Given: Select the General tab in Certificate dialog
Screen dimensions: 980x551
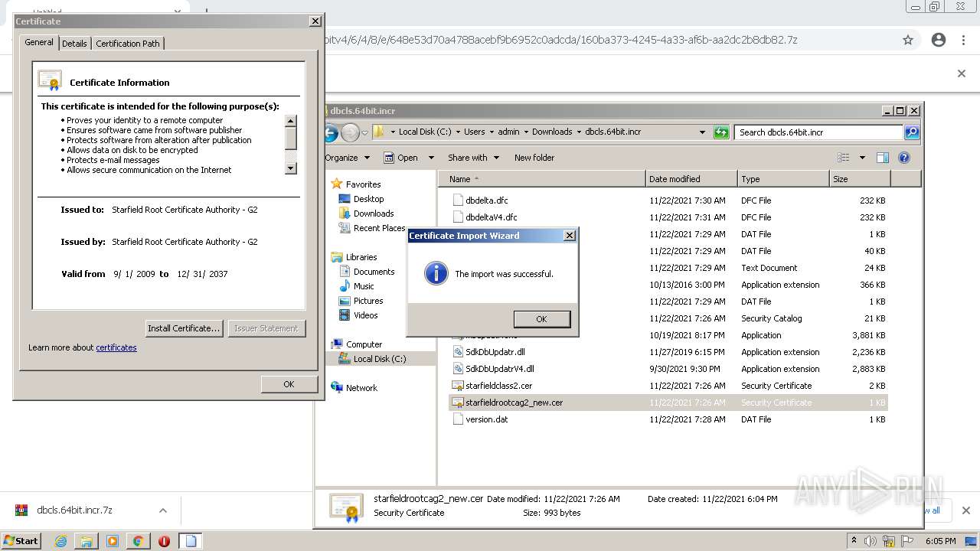Looking at the screenshot, I should (39, 42).
